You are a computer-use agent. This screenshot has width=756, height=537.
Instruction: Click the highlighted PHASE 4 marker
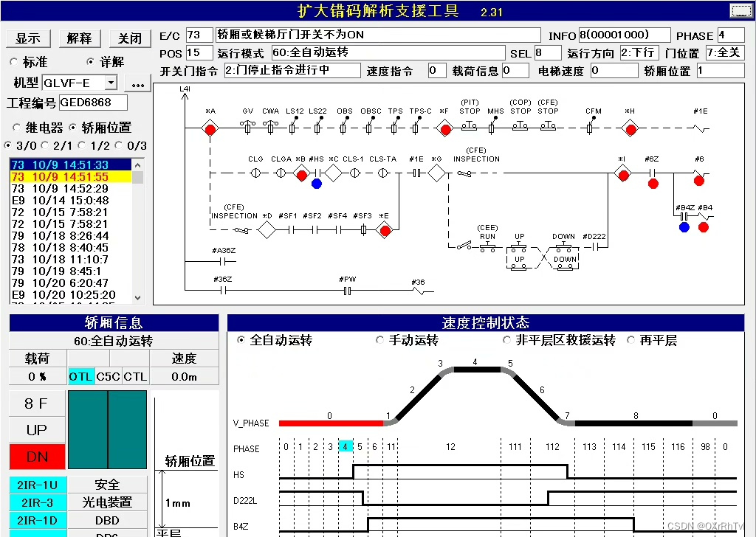coord(346,446)
